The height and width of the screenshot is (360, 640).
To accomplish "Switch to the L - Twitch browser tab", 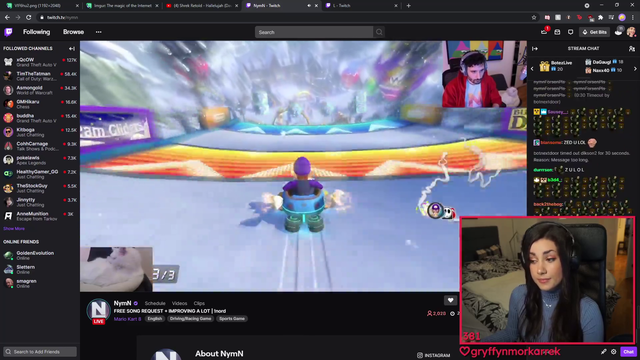I will [361, 6].
